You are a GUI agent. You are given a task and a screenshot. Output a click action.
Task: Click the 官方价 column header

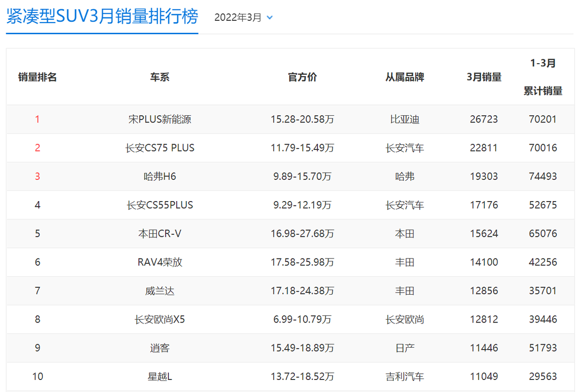(x=303, y=77)
